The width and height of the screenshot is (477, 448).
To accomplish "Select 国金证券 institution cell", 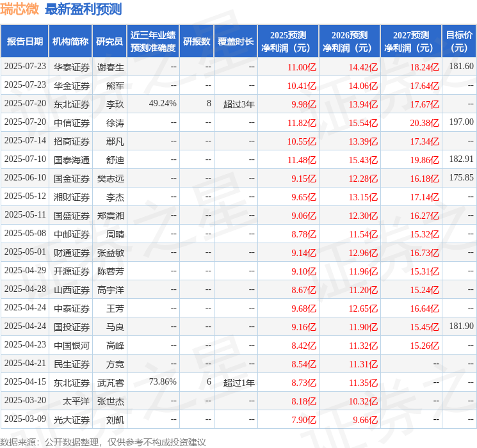I will coord(72,179).
